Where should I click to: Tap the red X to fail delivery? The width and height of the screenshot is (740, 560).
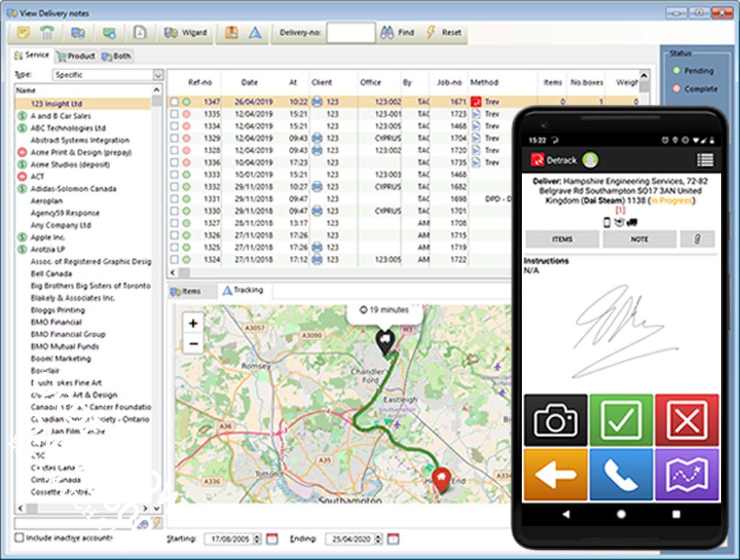coord(687,419)
